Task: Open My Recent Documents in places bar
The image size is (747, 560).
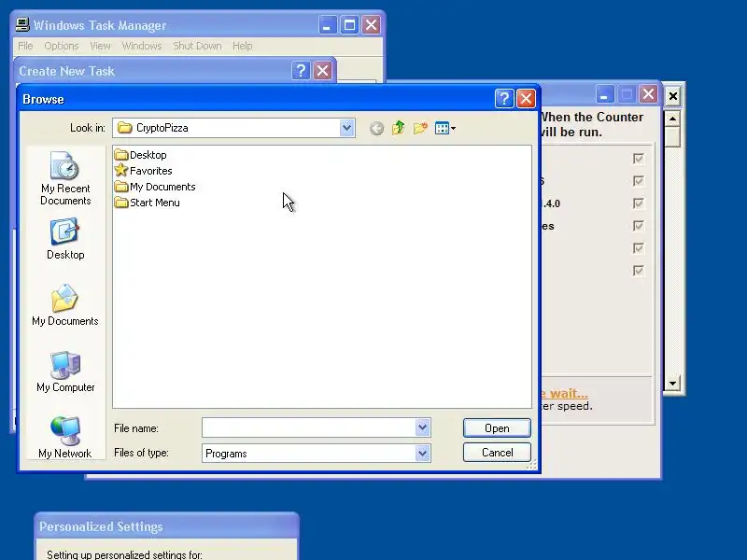Action: coord(65,178)
